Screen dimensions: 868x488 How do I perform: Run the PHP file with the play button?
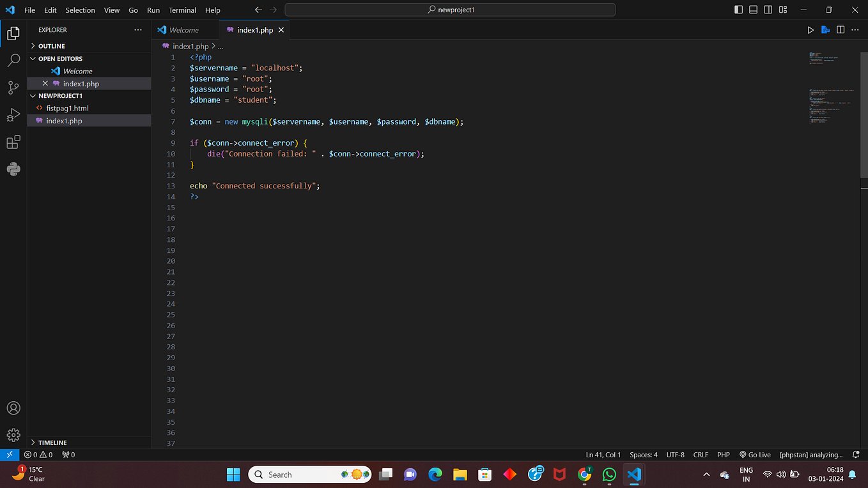[x=810, y=29]
